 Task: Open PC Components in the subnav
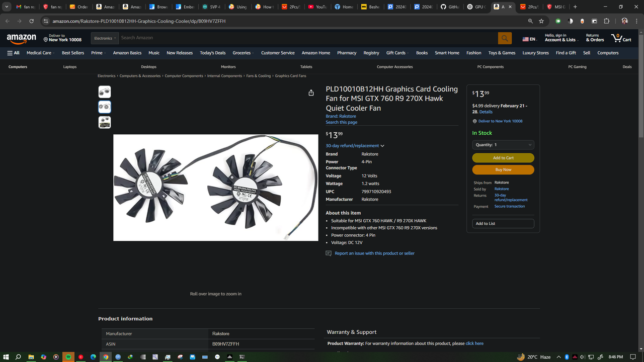coord(490,67)
